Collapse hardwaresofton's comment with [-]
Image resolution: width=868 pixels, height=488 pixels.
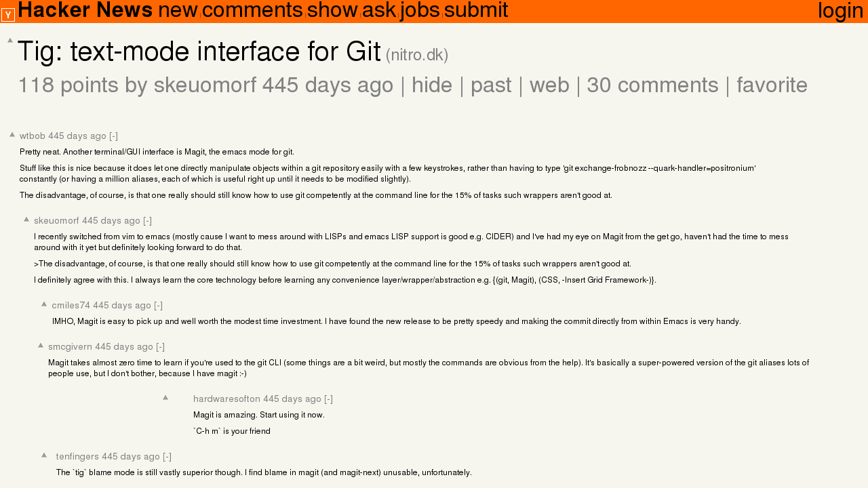point(328,399)
